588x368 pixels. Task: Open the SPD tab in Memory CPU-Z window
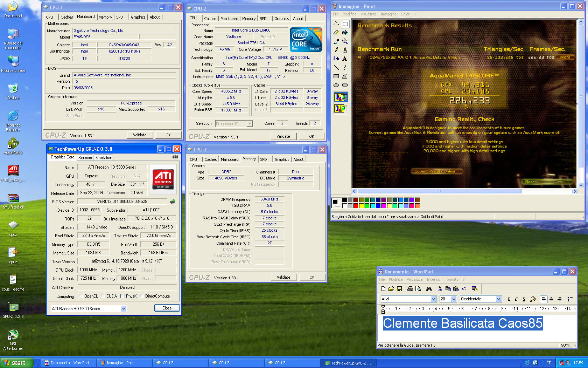(x=264, y=159)
